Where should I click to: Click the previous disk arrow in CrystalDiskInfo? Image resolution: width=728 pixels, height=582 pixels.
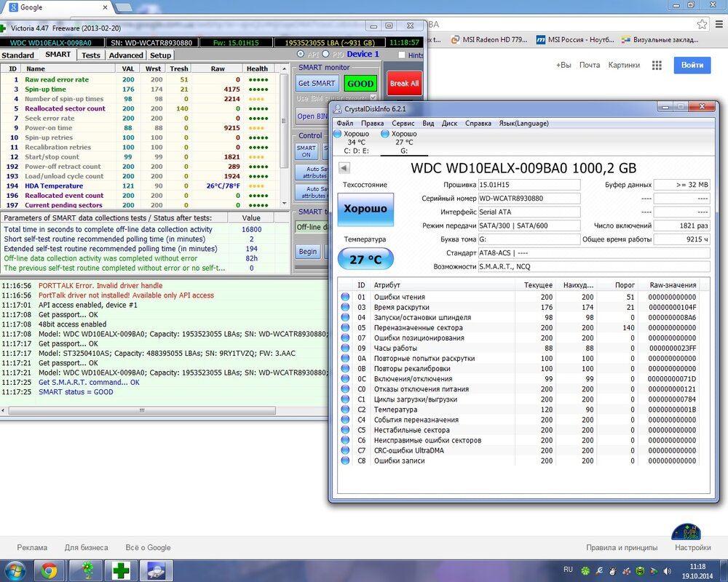click(344, 168)
